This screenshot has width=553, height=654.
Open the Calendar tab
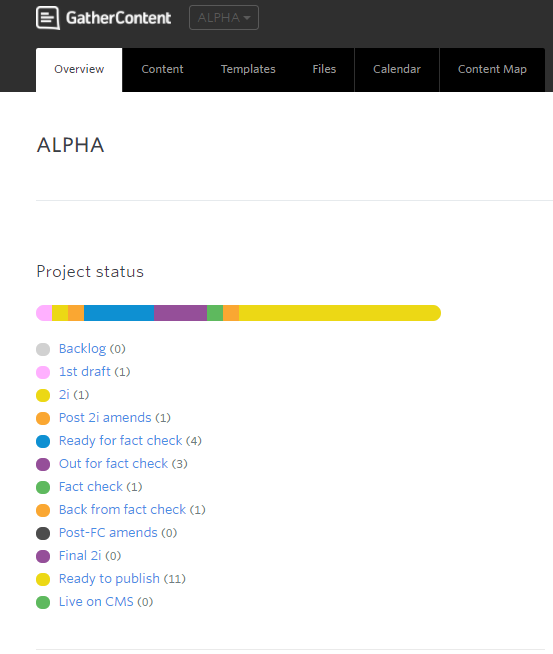[397, 69]
